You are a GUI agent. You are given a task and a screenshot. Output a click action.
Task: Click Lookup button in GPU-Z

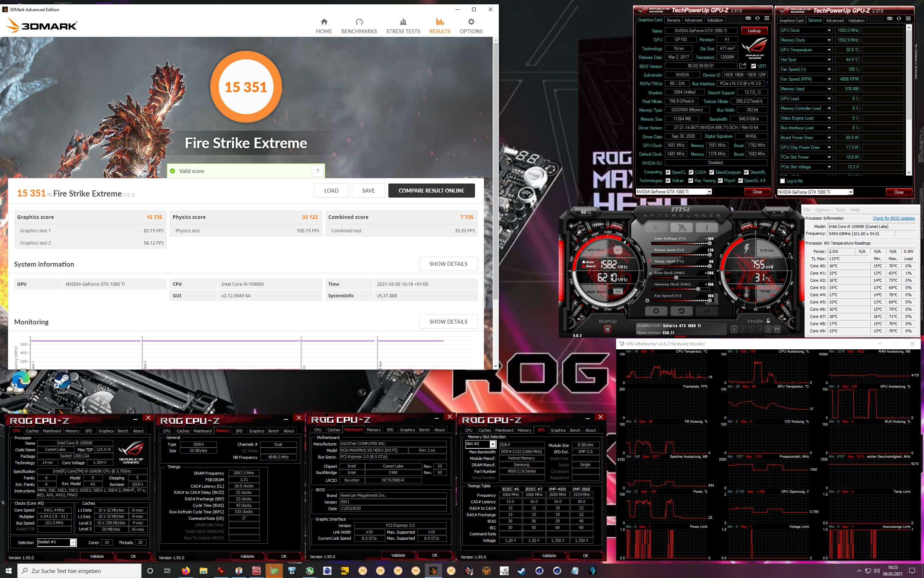[x=754, y=31]
